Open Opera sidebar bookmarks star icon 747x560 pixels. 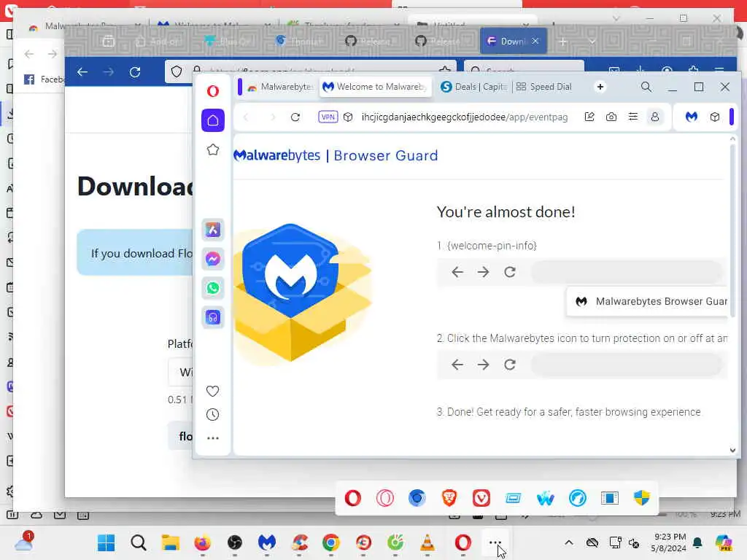pos(212,149)
